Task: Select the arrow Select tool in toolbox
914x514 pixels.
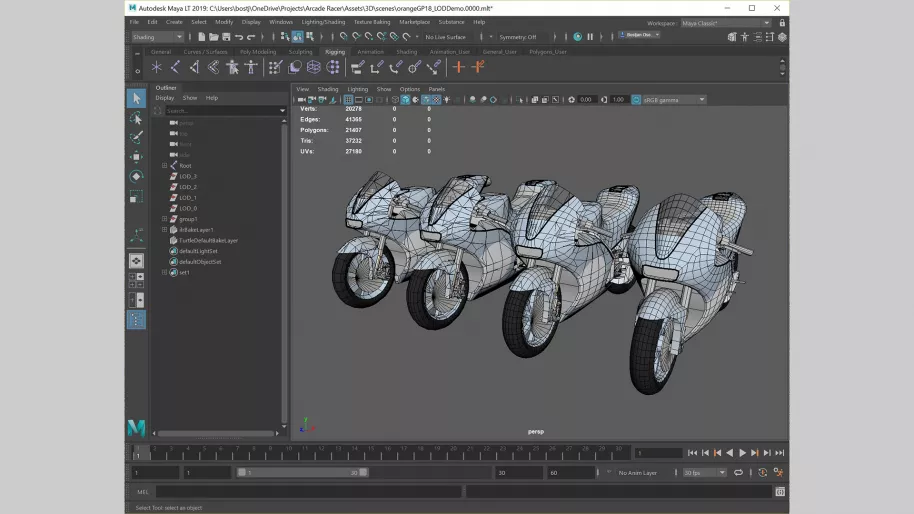Action: click(x=136, y=98)
